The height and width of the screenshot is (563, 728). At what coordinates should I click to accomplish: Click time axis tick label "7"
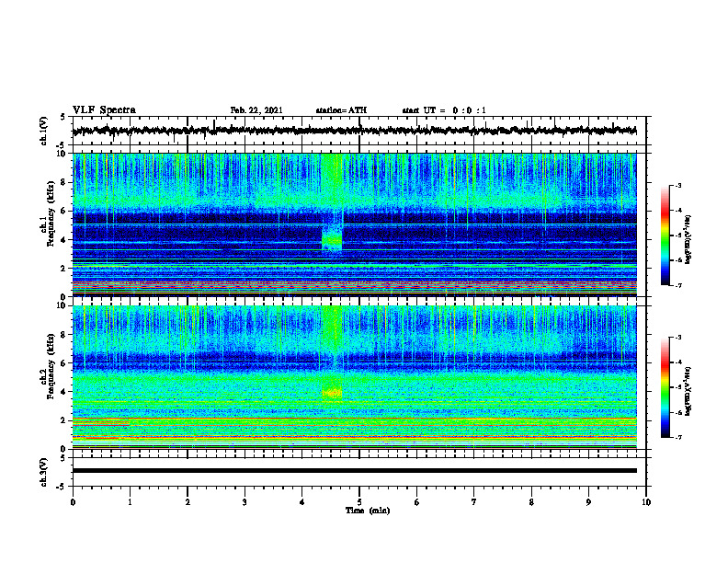(x=474, y=502)
